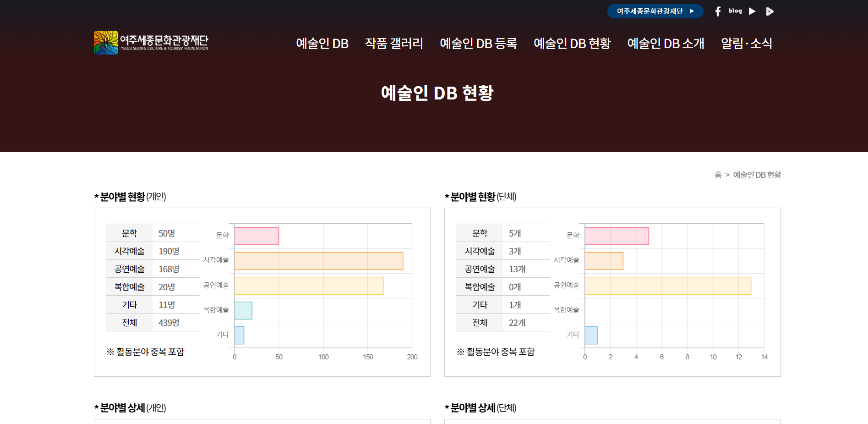Click the rounded play icon at far right
868x424 pixels.
[770, 11]
